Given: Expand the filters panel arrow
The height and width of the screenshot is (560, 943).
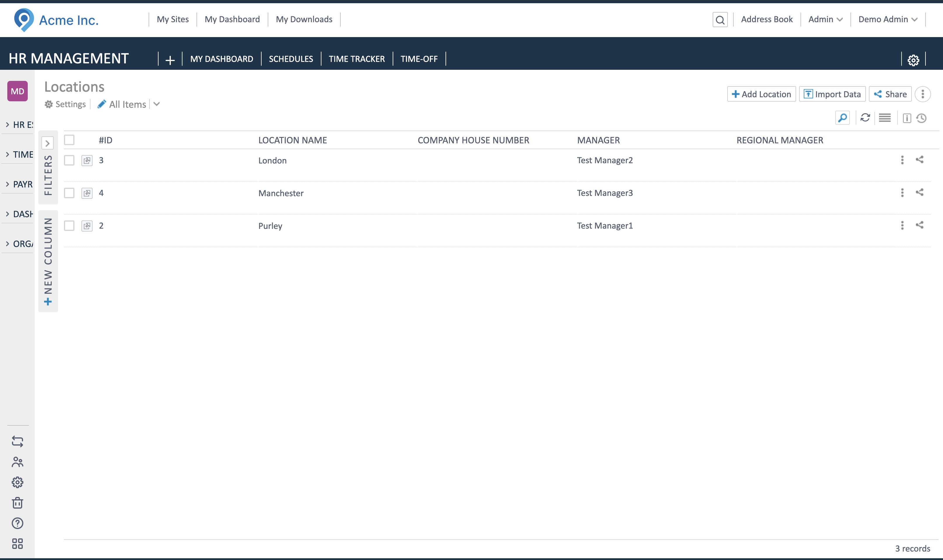Looking at the screenshot, I should click(x=48, y=143).
